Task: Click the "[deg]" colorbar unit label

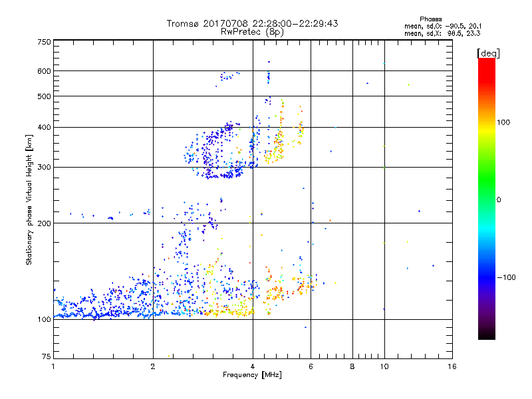Action: [488, 53]
